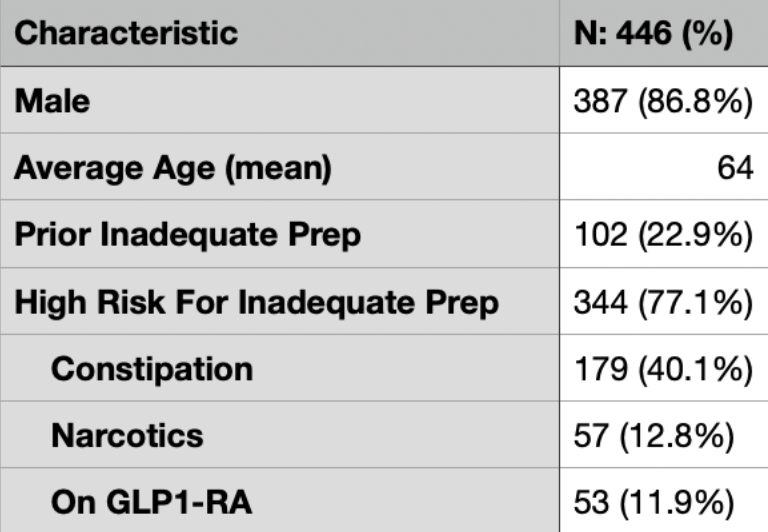Select the Male row label cell

(280, 100)
